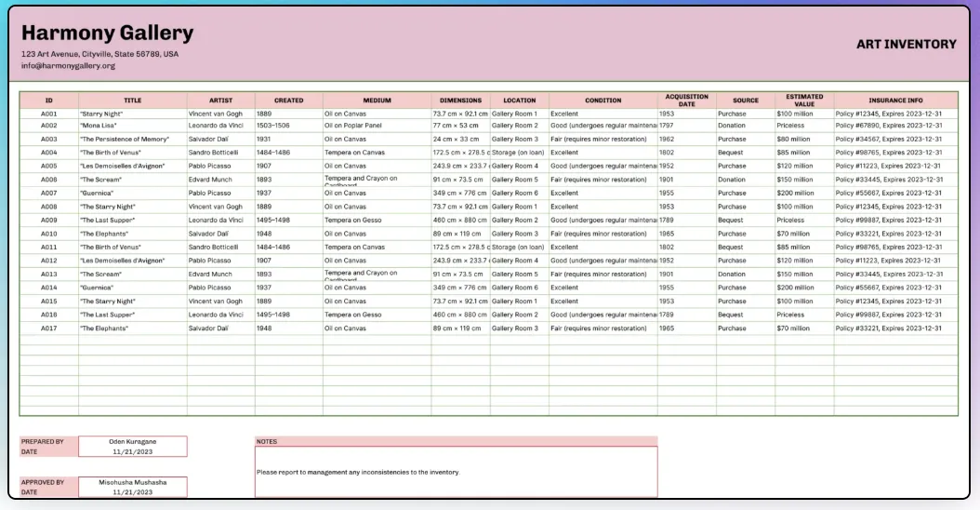
Task: Click the TITLE column header
Action: pyautogui.click(x=133, y=101)
